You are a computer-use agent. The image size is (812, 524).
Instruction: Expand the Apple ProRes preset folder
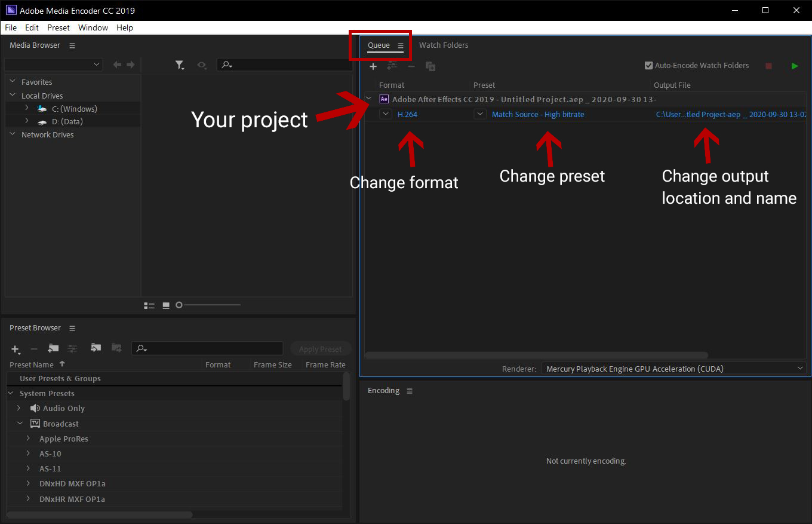[x=28, y=438]
